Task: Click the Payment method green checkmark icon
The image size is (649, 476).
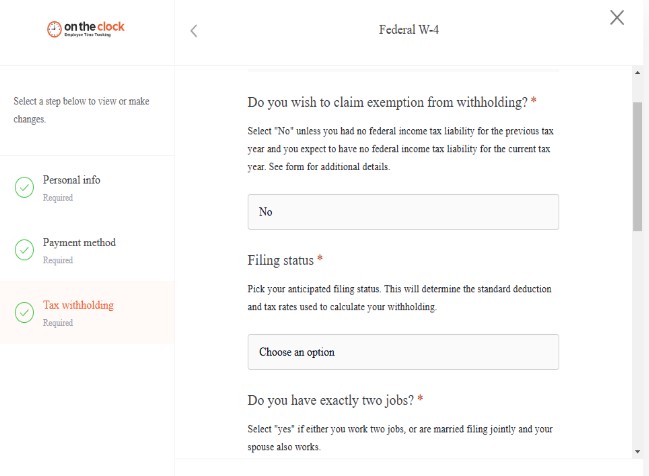Action: click(x=24, y=250)
